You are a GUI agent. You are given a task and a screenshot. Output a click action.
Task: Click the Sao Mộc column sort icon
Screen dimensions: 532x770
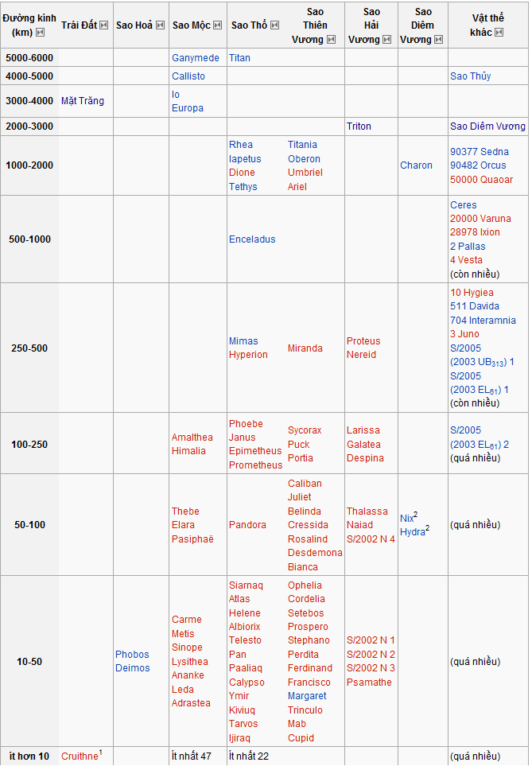217,25
